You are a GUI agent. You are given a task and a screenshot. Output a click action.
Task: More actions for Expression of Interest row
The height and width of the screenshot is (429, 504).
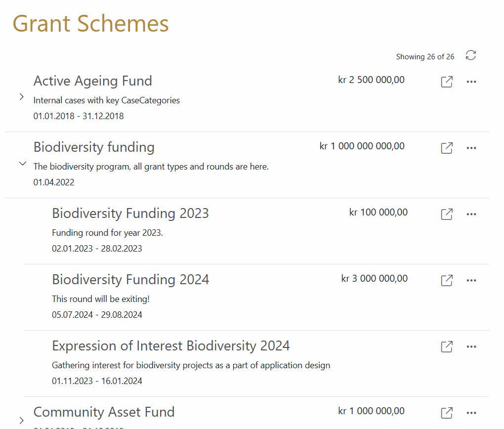tap(471, 346)
